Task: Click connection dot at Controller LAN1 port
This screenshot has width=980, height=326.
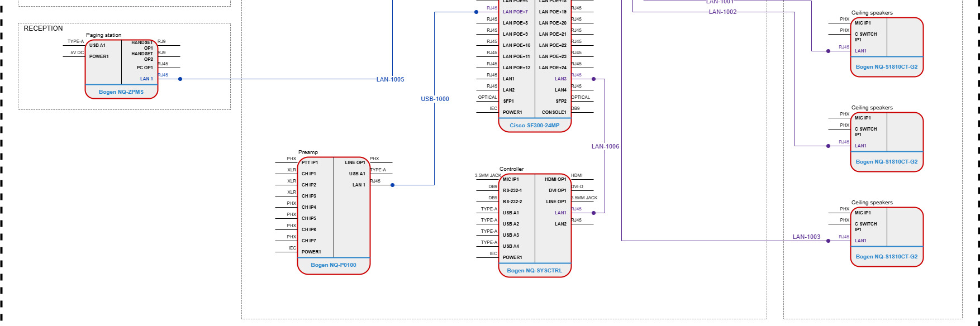Action: click(593, 213)
